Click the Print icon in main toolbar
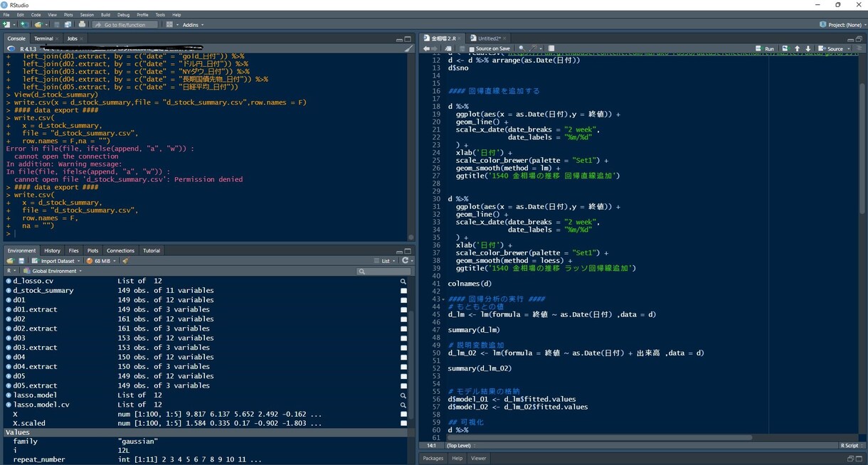The height and width of the screenshot is (465, 868). click(82, 24)
